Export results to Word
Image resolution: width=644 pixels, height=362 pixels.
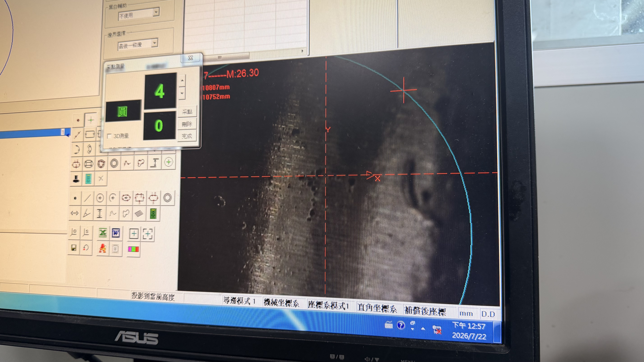[x=116, y=233]
